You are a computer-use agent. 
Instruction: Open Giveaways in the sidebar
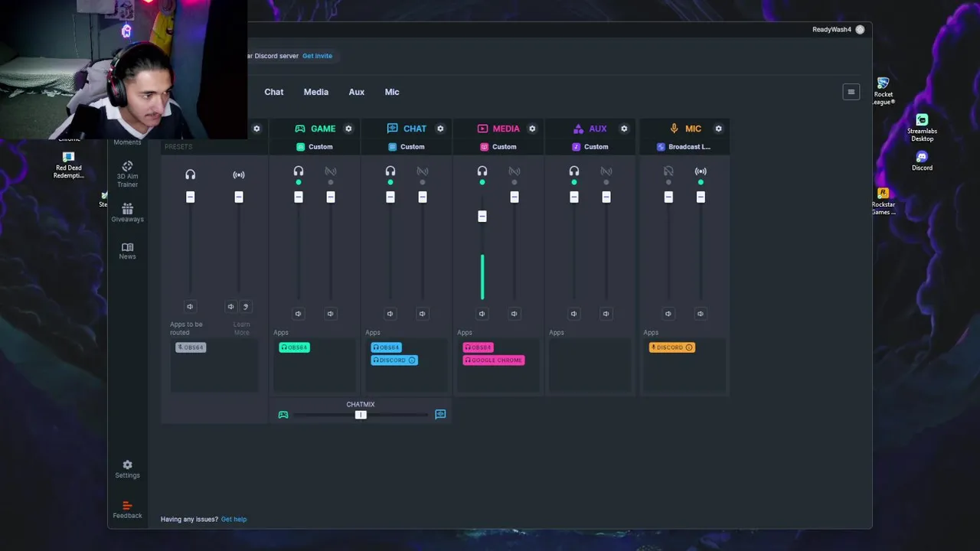(127, 213)
